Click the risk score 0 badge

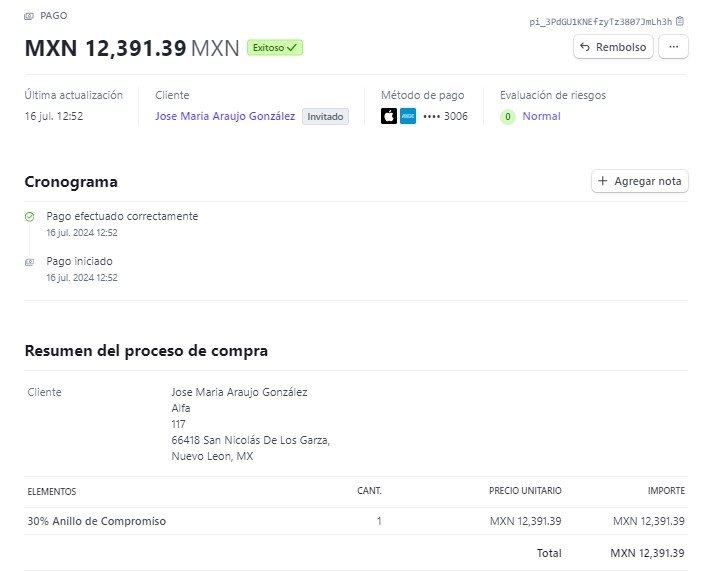(x=508, y=117)
